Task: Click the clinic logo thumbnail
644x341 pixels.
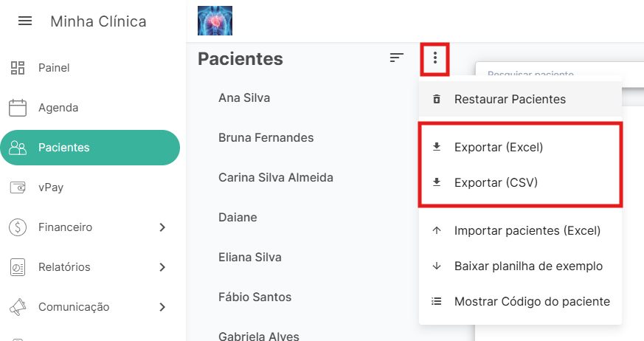Action: (x=215, y=21)
